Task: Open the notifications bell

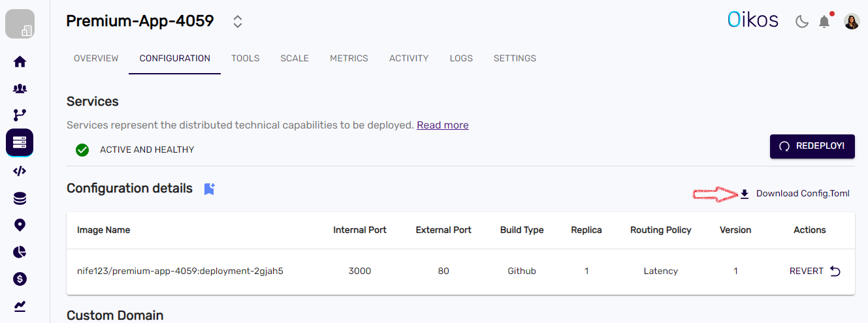Action: (x=824, y=22)
